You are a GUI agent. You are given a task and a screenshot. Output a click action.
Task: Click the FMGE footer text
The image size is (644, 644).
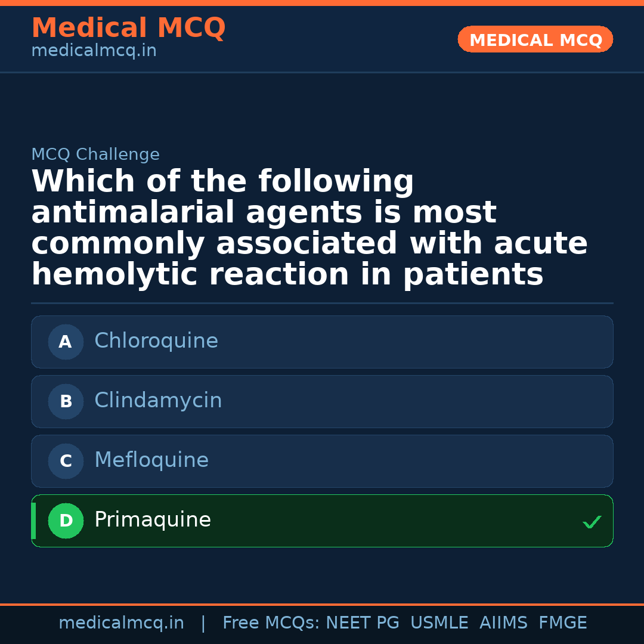point(562,623)
